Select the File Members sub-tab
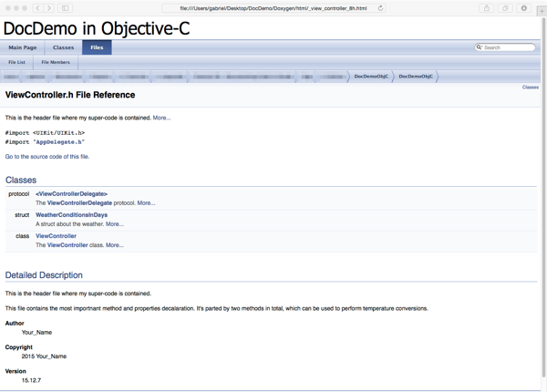The height and width of the screenshot is (392, 547). pyautogui.click(x=56, y=62)
